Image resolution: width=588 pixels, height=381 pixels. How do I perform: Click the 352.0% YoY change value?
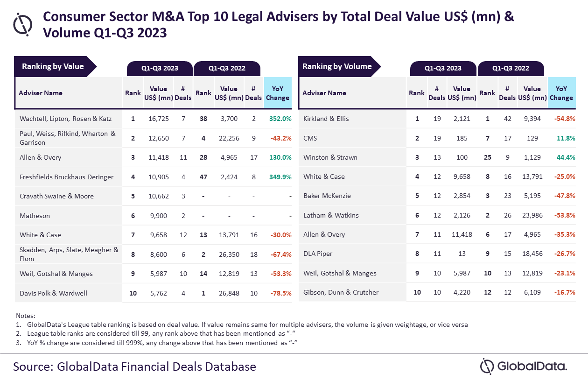click(x=280, y=119)
